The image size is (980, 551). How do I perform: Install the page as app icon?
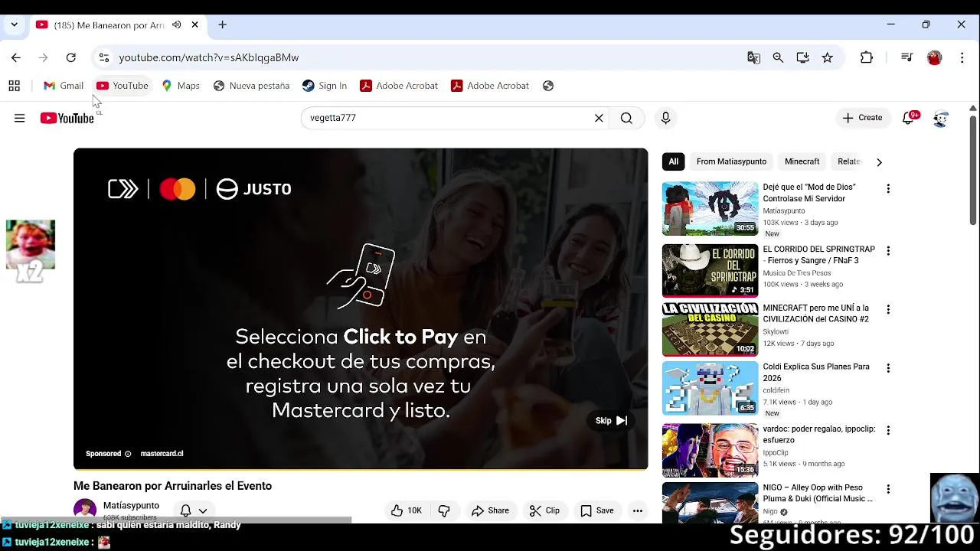802,57
